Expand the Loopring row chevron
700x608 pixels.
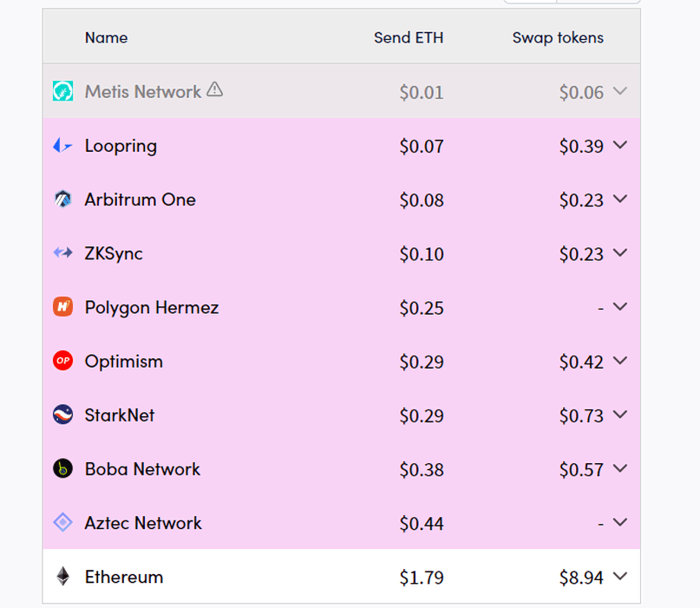620,145
